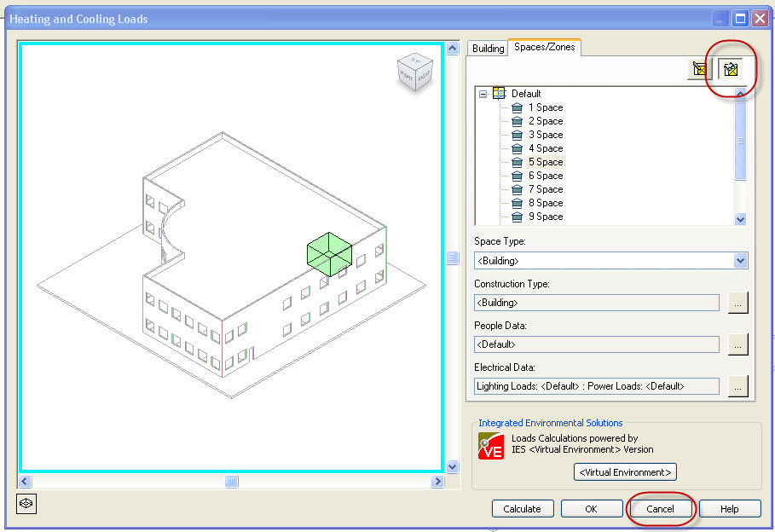Click preview vertical scrollbar down arrow
This screenshot has height=532, width=775.
pyautogui.click(x=452, y=466)
